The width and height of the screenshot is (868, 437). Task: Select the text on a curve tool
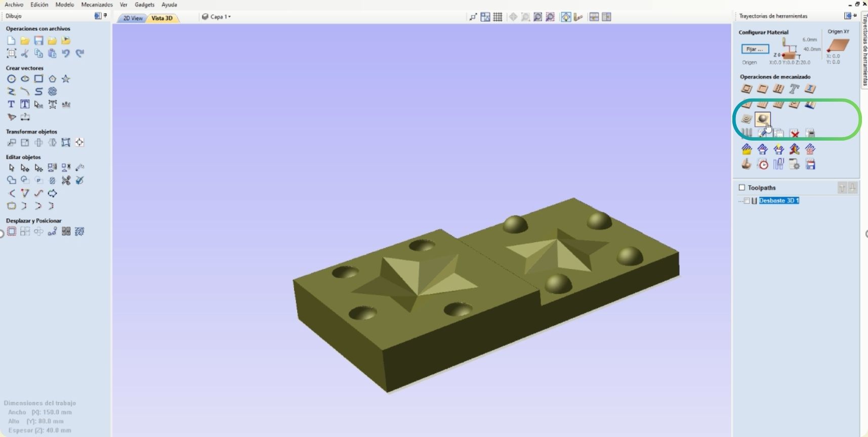click(66, 104)
